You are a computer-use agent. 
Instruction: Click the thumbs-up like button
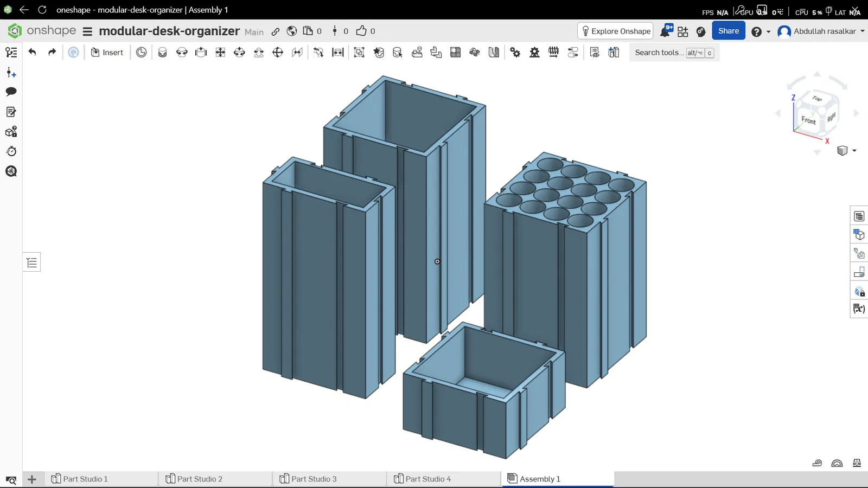361,31
